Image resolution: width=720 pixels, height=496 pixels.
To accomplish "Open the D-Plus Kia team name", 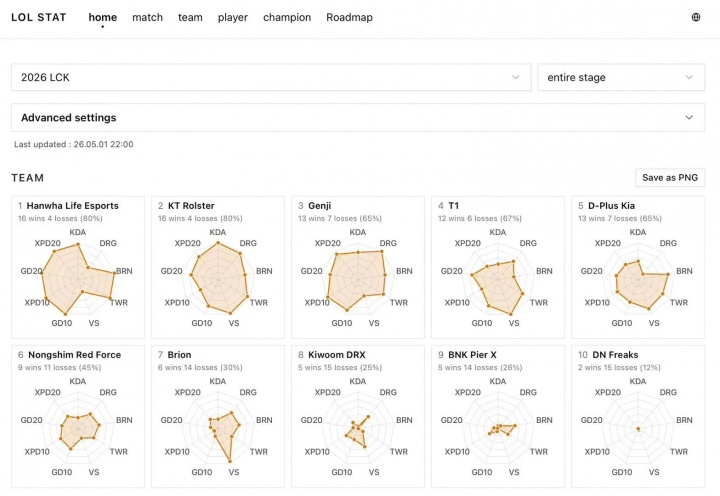I will tap(611, 206).
